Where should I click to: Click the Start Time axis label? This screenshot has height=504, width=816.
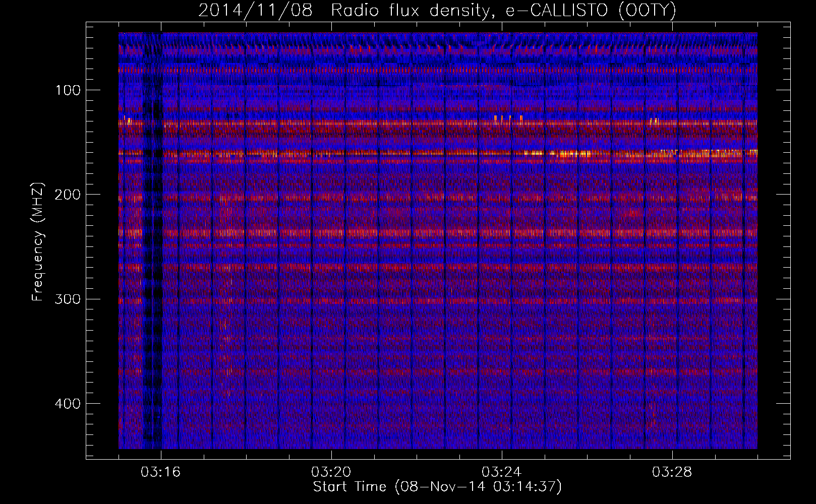(438, 487)
